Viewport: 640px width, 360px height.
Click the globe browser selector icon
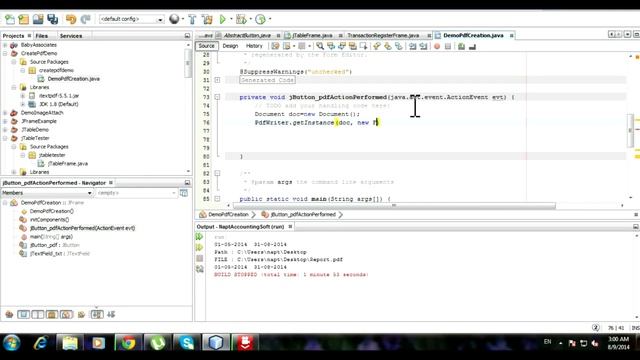174,19
